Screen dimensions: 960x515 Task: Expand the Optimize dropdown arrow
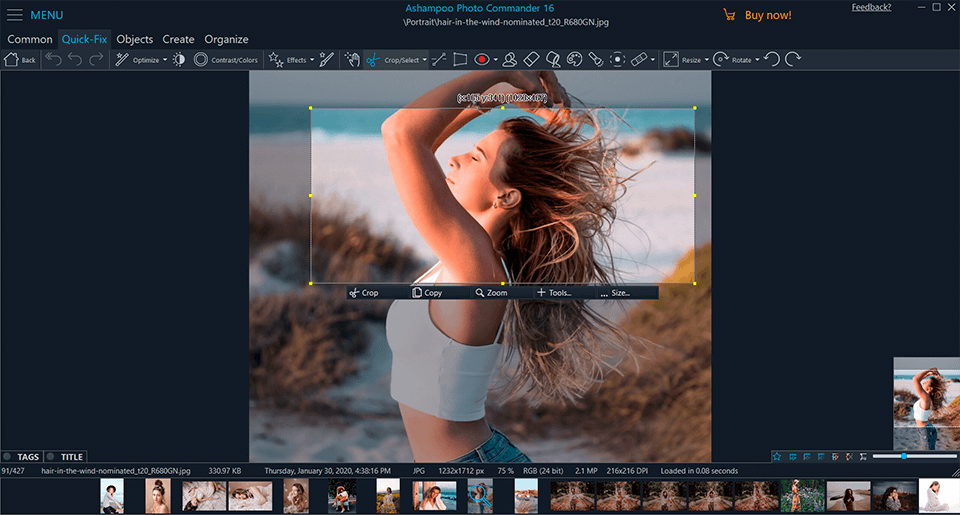165,60
